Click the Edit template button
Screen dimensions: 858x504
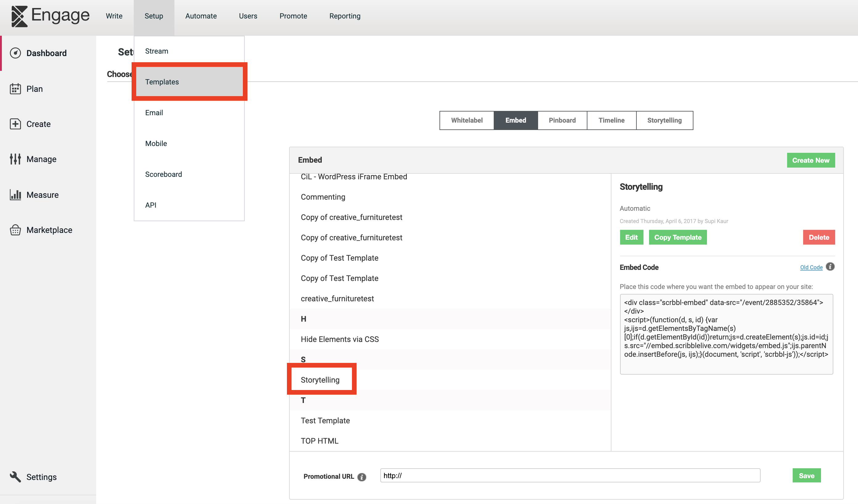coord(631,237)
